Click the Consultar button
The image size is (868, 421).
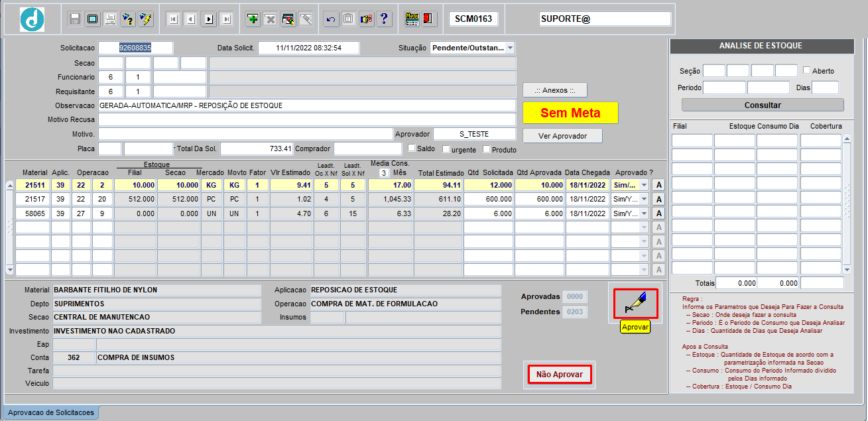tap(763, 105)
